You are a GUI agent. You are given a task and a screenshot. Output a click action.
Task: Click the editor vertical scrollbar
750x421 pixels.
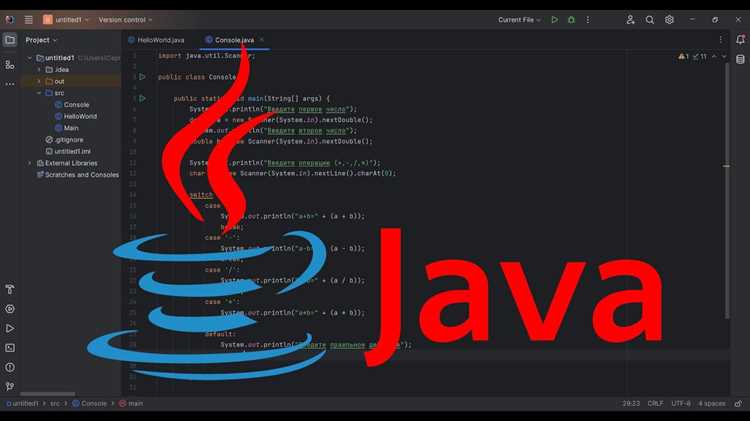click(x=727, y=191)
